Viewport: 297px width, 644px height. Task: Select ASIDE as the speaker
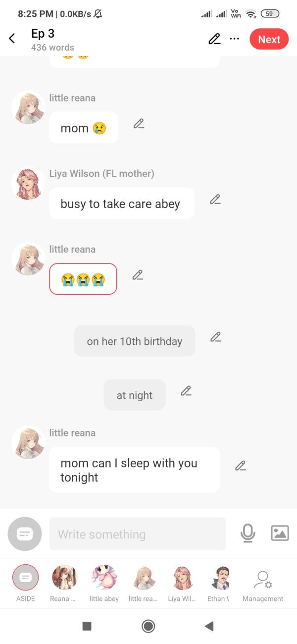(x=25, y=578)
